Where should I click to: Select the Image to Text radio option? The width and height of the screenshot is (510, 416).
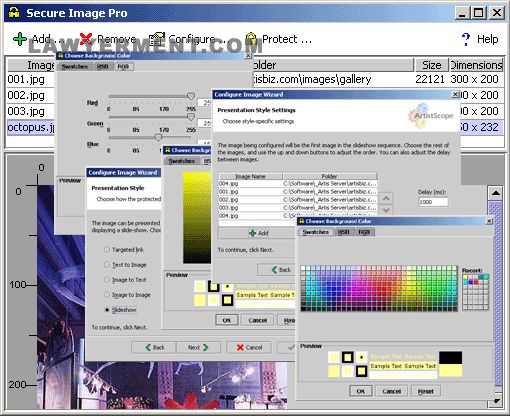click(107, 279)
